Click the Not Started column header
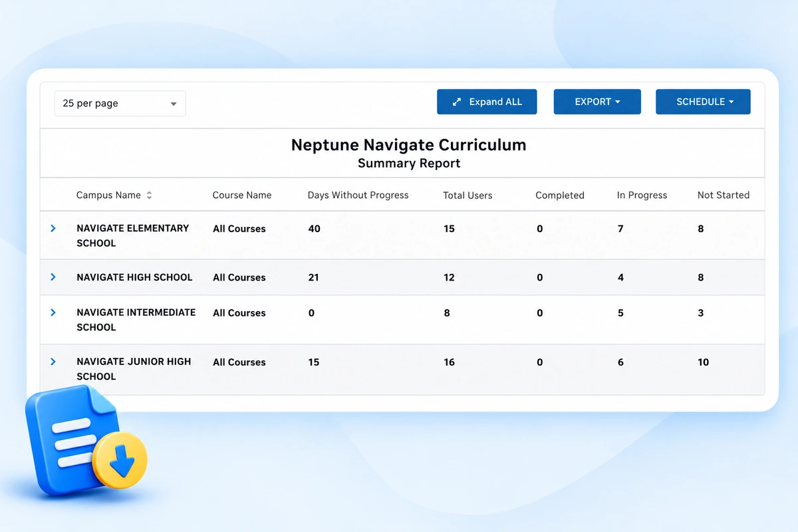Image resolution: width=798 pixels, height=532 pixels. pos(724,195)
